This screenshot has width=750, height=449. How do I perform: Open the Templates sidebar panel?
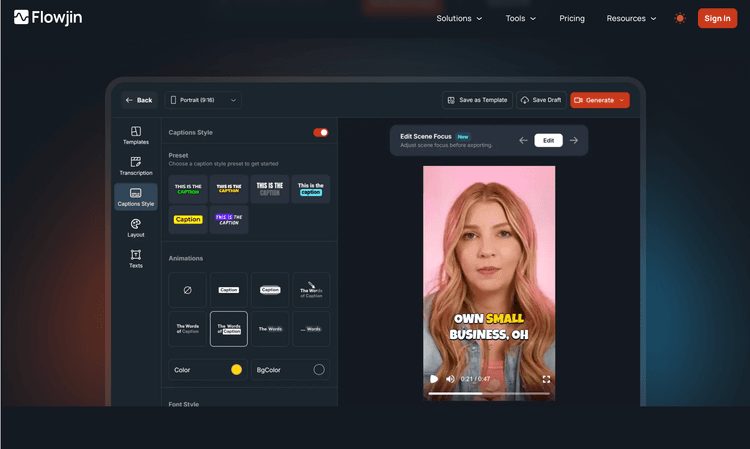click(136, 135)
